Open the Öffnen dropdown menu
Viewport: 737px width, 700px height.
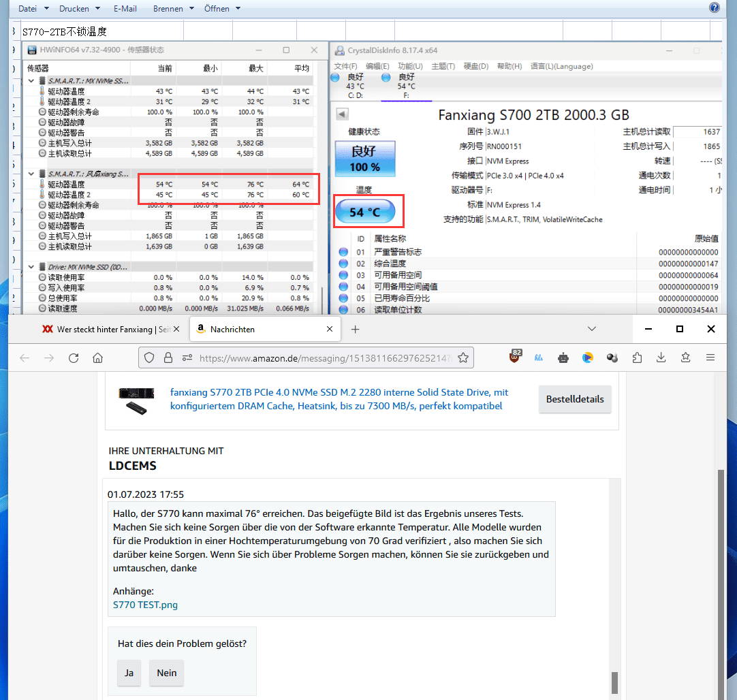[222, 8]
